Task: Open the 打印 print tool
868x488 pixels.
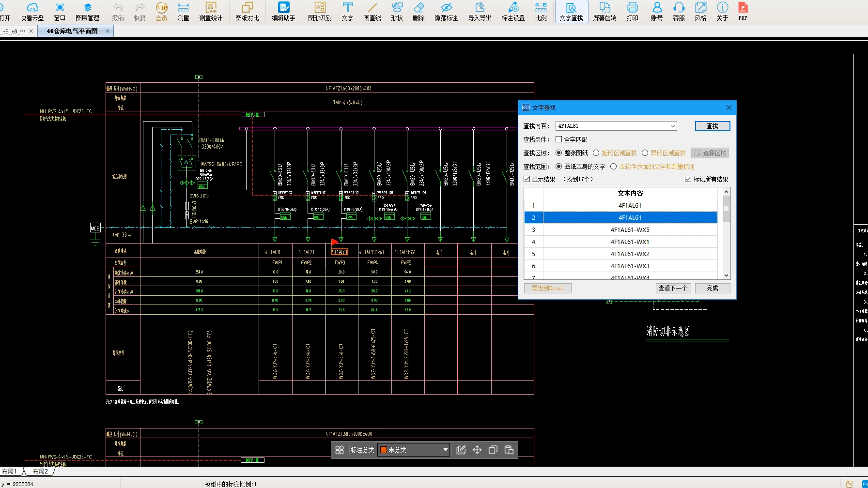Action: [632, 12]
